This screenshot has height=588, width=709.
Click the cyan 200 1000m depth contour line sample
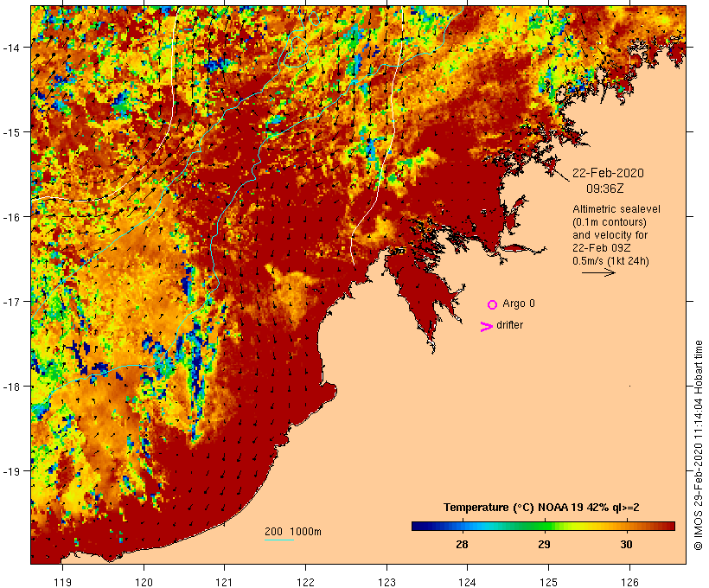point(279,540)
